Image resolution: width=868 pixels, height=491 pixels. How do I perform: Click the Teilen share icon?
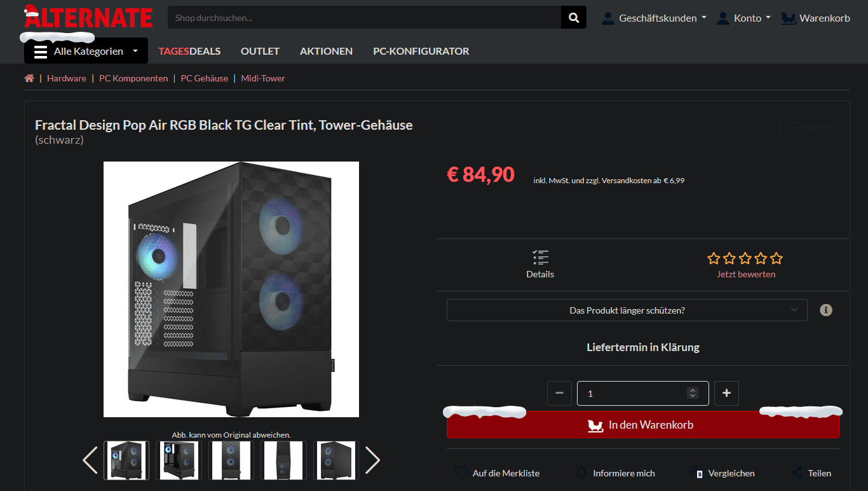797,473
